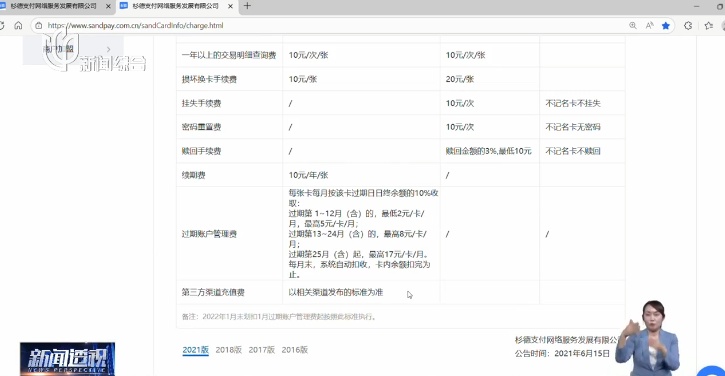Click the 密码重置费 row label
725x376 pixels.
tap(202, 127)
